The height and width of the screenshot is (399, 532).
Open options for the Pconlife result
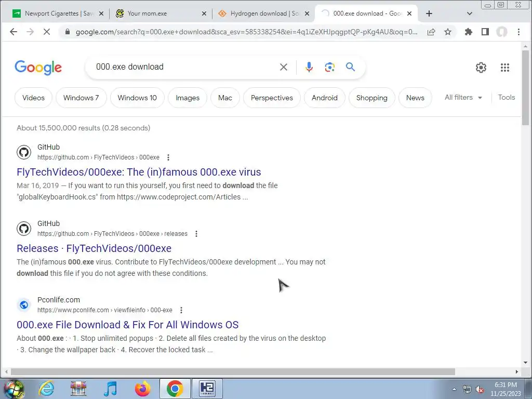coord(181,310)
